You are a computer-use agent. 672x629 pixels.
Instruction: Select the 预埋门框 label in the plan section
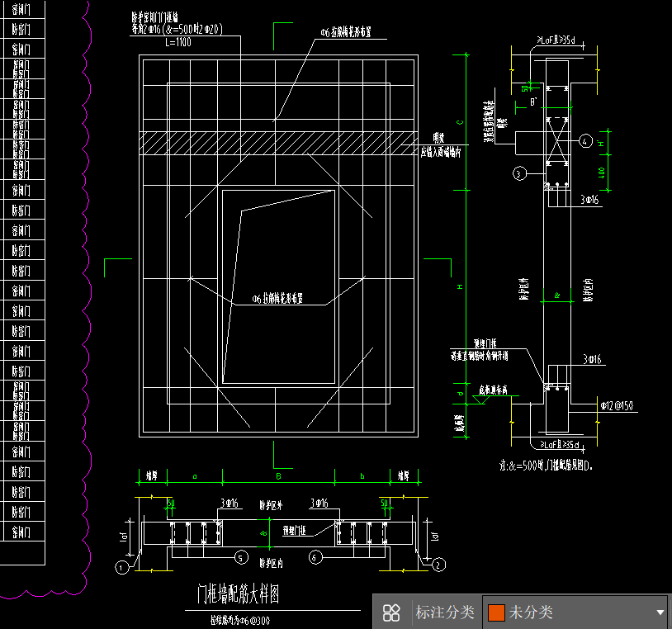coord(295,531)
